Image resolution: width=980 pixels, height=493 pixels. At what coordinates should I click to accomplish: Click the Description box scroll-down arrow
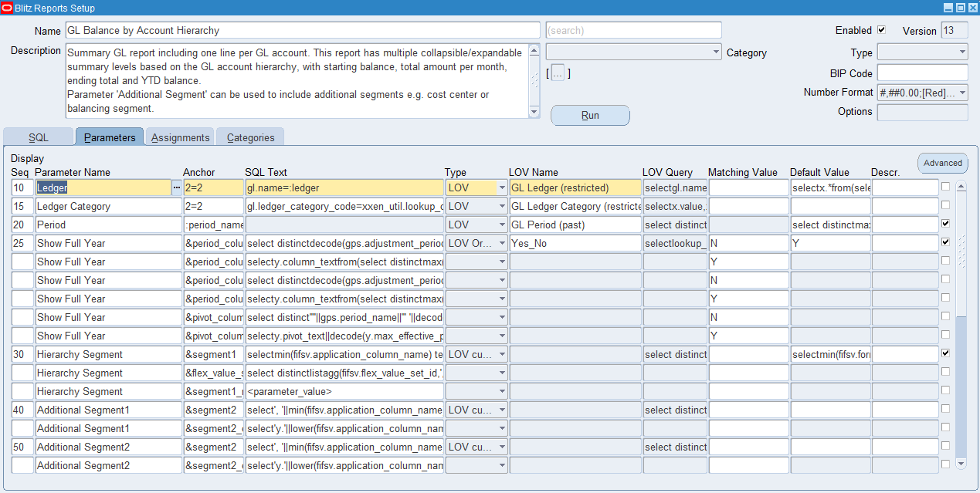pyautogui.click(x=534, y=111)
